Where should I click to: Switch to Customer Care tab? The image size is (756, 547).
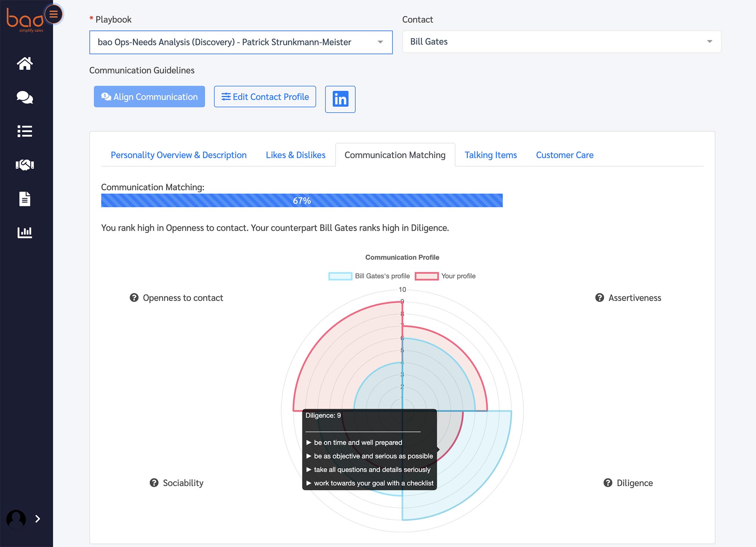tap(565, 155)
